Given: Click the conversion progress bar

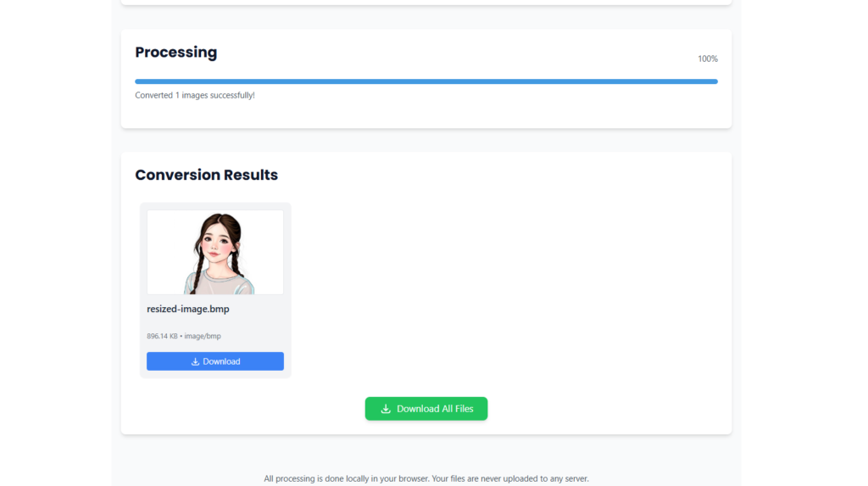Looking at the screenshot, I should tap(426, 81).
